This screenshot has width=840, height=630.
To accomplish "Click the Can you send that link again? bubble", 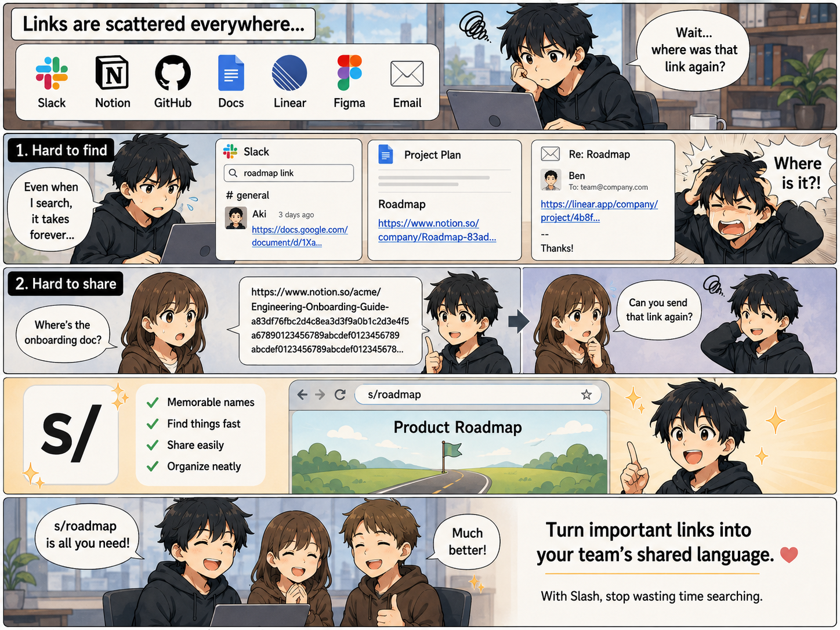I will click(659, 309).
